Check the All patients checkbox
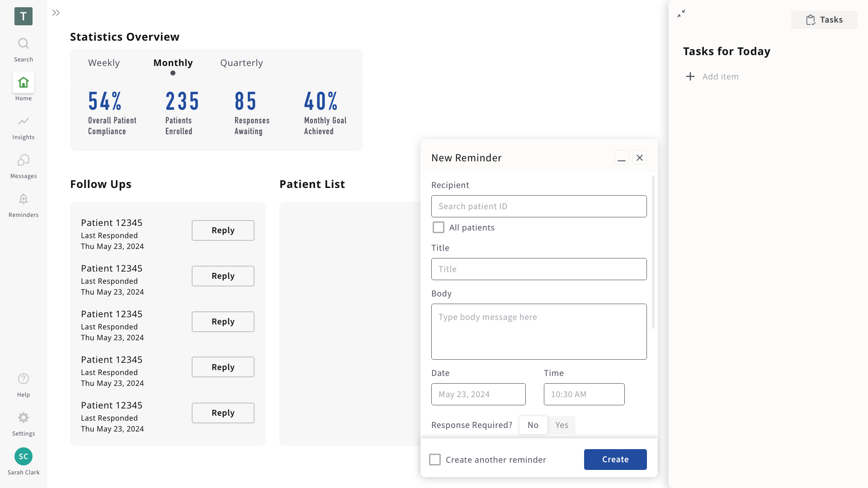The height and width of the screenshot is (488, 868). pyautogui.click(x=439, y=227)
